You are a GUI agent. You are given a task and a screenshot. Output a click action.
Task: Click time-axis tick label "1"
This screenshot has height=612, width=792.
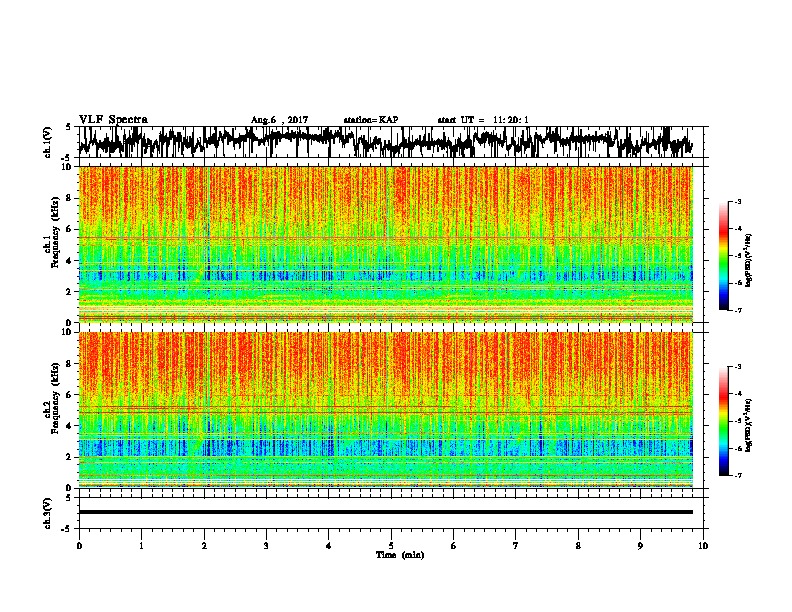click(141, 546)
